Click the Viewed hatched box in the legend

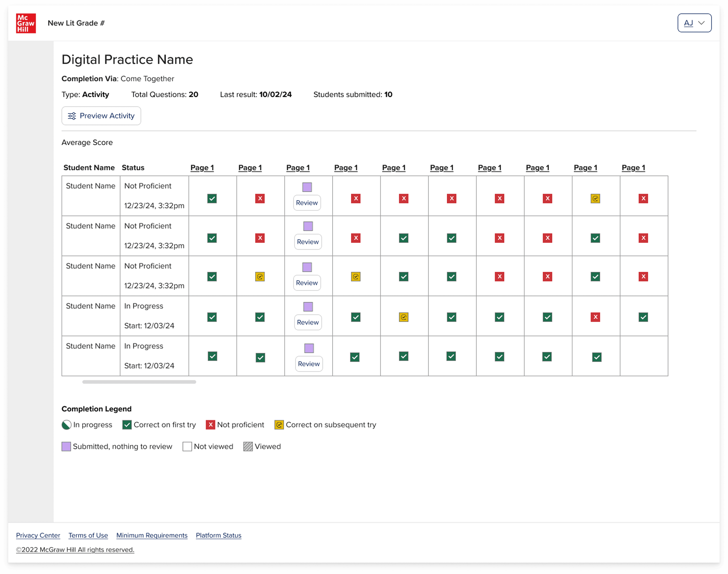point(248,447)
